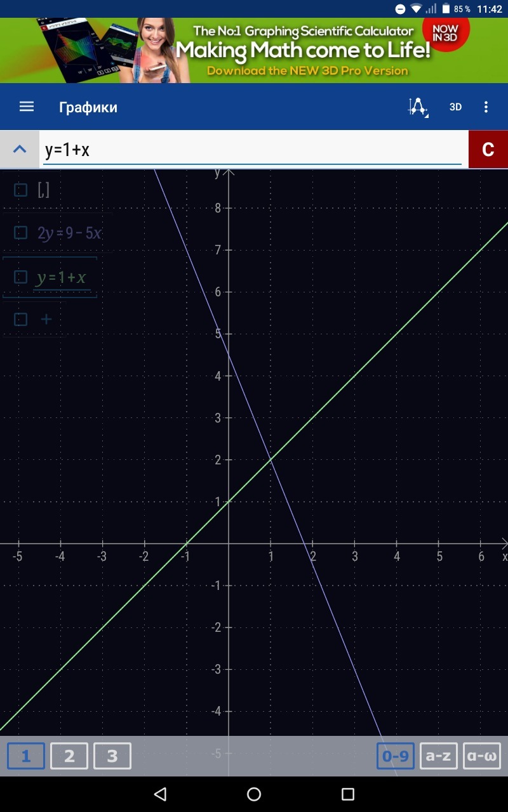The width and height of the screenshot is (508, 812).
Task: Add a new equation with plus
Action: pyautogui.click(x=46, y=319)
